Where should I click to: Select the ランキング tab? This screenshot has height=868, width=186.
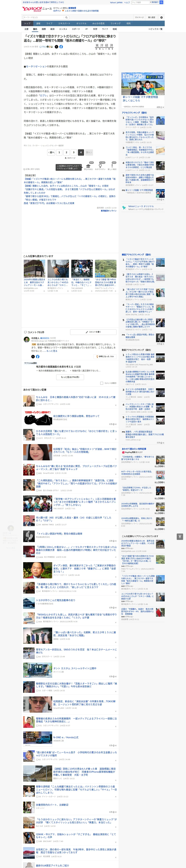(x=115, y=24)
